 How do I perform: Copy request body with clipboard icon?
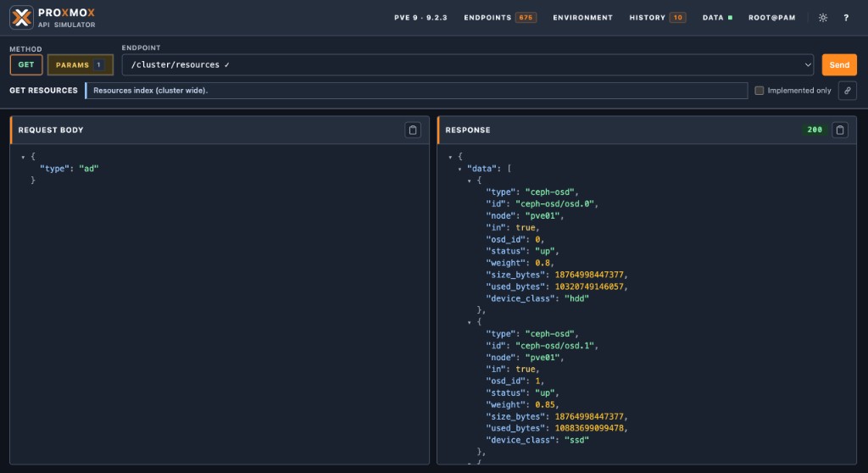[413, 131]
